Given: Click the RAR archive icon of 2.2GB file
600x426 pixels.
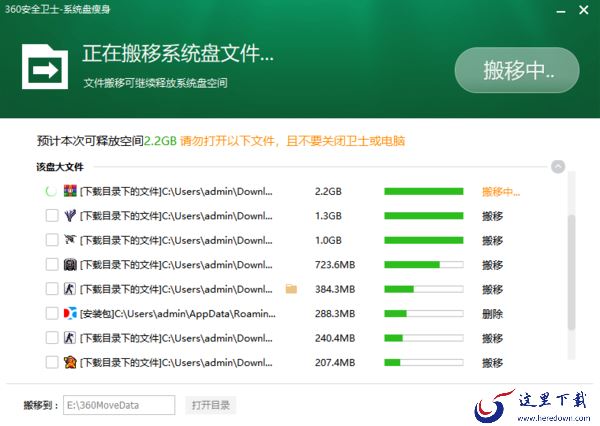Looking at the screenshot, I should [x=70, y=191].
